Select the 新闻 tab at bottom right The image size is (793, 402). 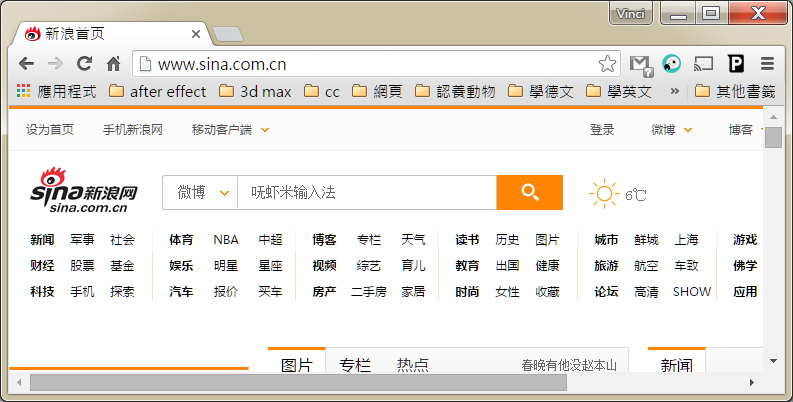pos(677,365)
